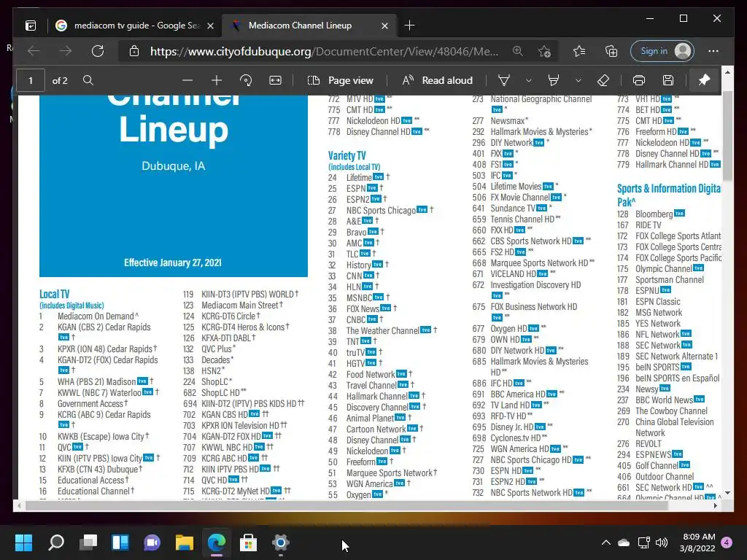Fit PDF to page width
747x560 pixels.
coord(275,80)
